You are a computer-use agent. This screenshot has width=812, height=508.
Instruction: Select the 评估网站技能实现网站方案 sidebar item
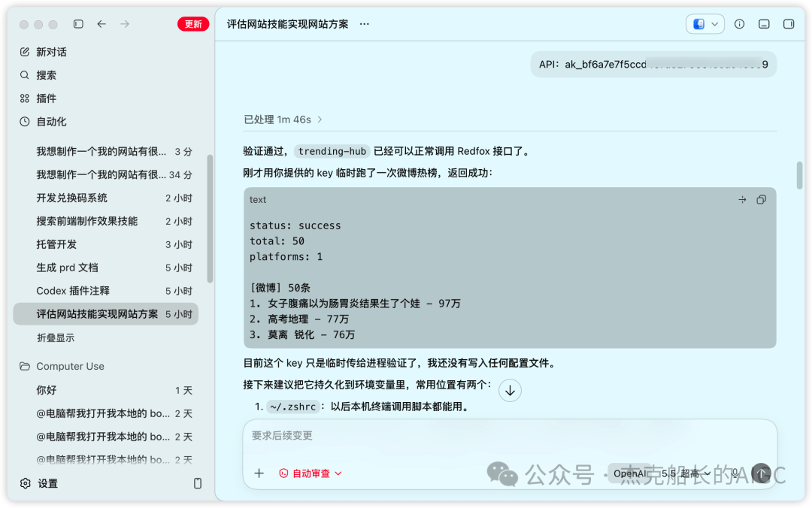[106, 314]
